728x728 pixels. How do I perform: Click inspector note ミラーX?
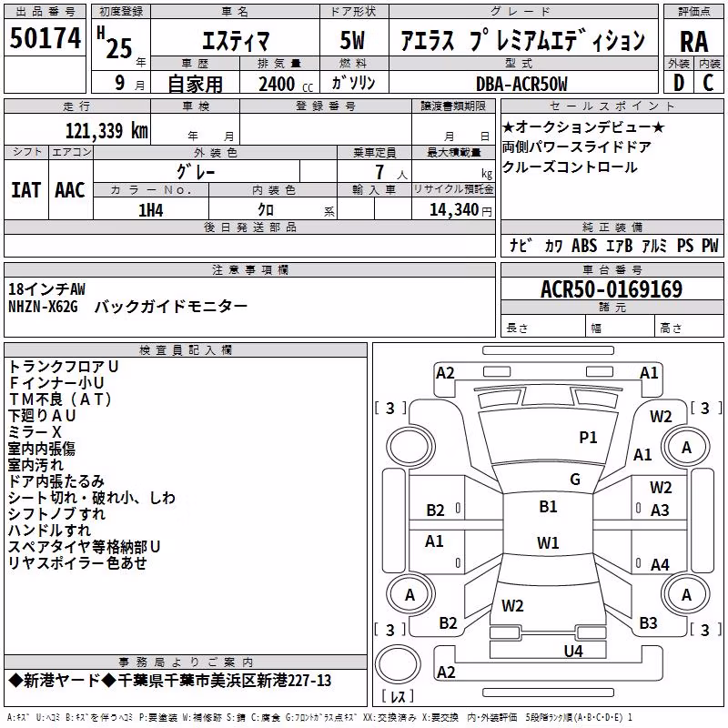click(x=35, y=431)
